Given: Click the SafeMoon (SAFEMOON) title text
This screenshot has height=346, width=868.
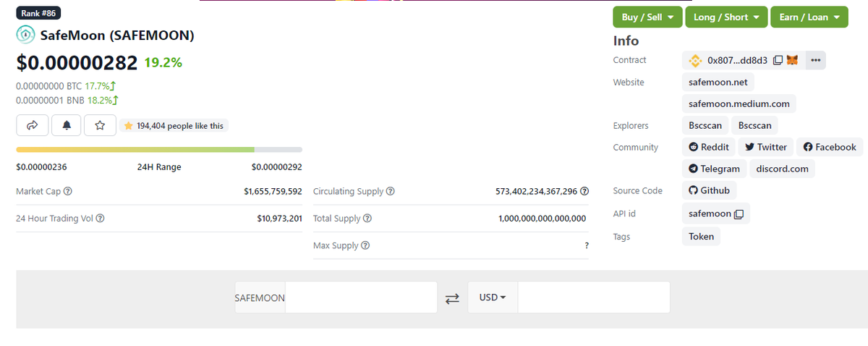Looking at the screenshot, I should click(x=117, y=35).
